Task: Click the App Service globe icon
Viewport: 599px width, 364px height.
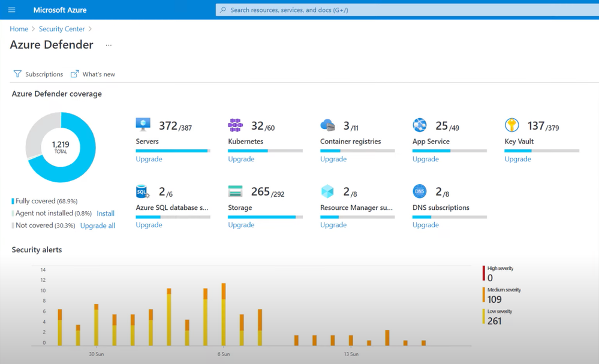Action: click(420, 125)
